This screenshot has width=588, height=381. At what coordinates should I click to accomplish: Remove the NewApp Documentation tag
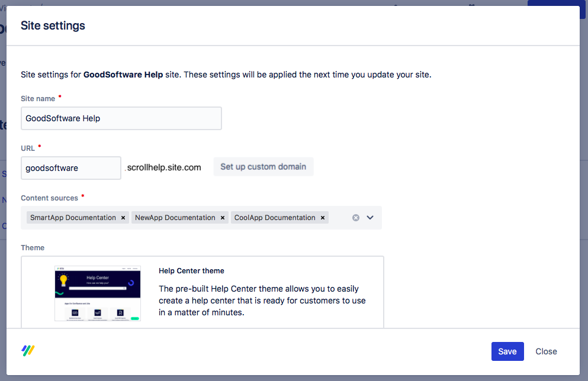(223, 218)
